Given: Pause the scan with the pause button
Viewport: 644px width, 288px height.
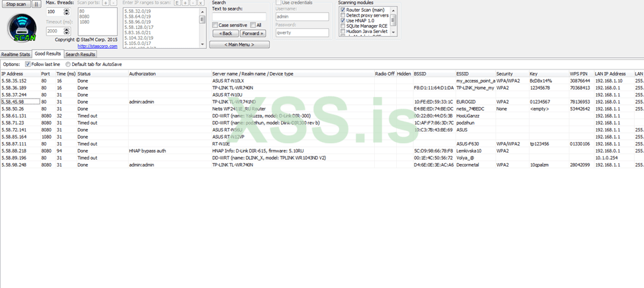Looking at the screenshot, I should tap(36, 4).
